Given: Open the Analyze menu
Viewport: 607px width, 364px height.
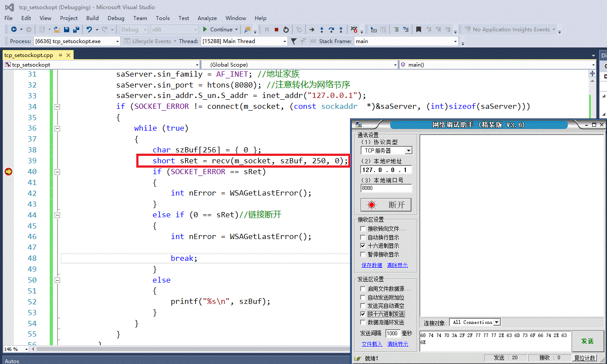Looking at the screenshot, I should tap(207, 18).
